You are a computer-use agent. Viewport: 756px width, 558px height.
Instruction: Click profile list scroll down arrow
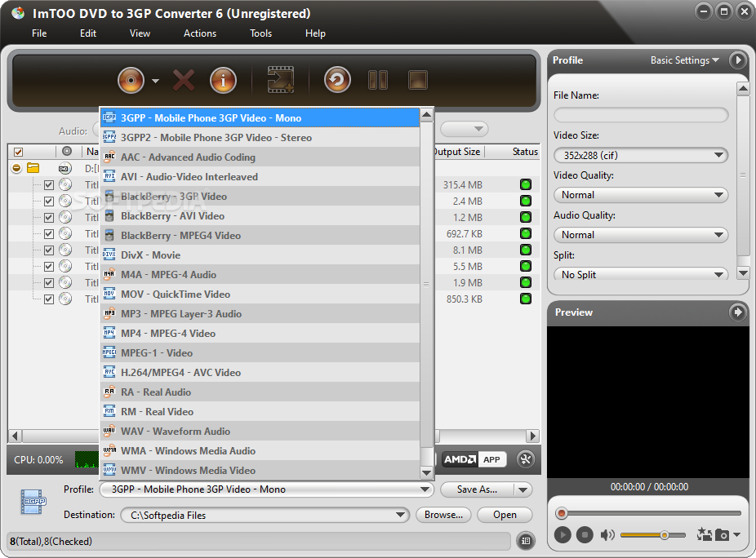tap(427, 472)
